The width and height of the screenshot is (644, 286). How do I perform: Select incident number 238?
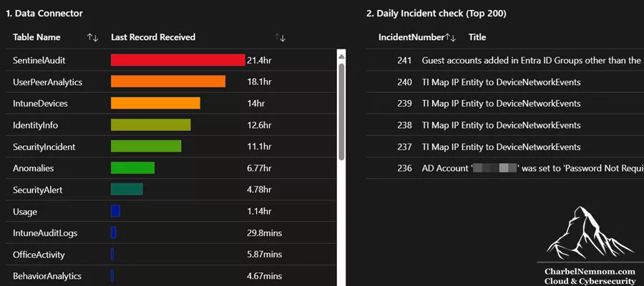(x=404, y=125)
